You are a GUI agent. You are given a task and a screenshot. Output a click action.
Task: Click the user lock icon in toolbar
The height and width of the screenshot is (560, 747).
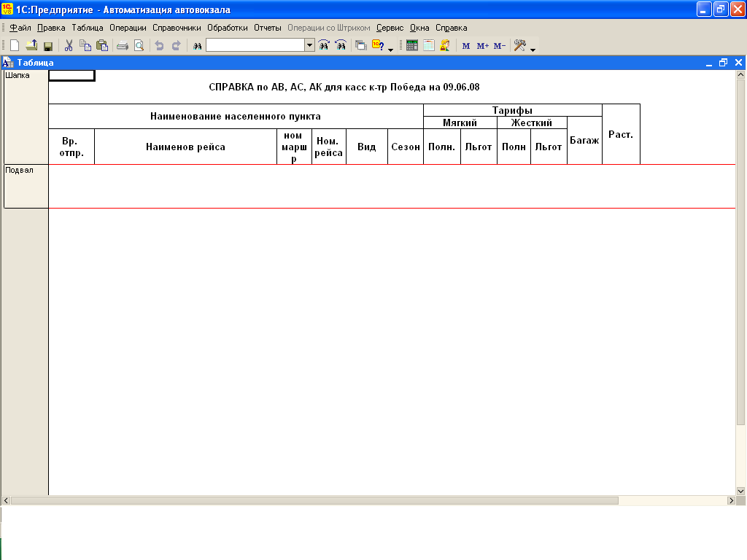[x=445, y=46]
